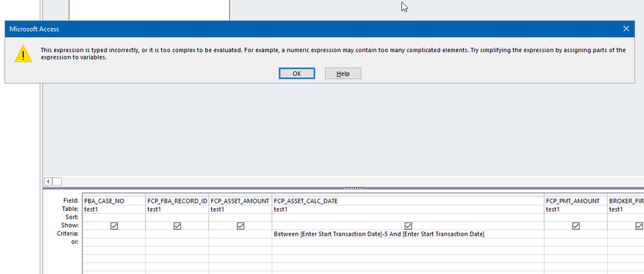Close the Microsoft Access error dialog

(626, 29)
